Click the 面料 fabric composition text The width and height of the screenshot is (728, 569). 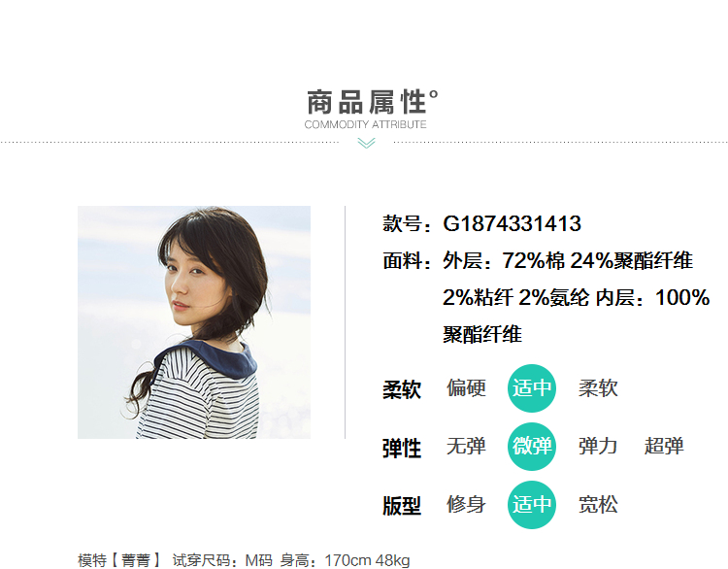tap(546, 297)
